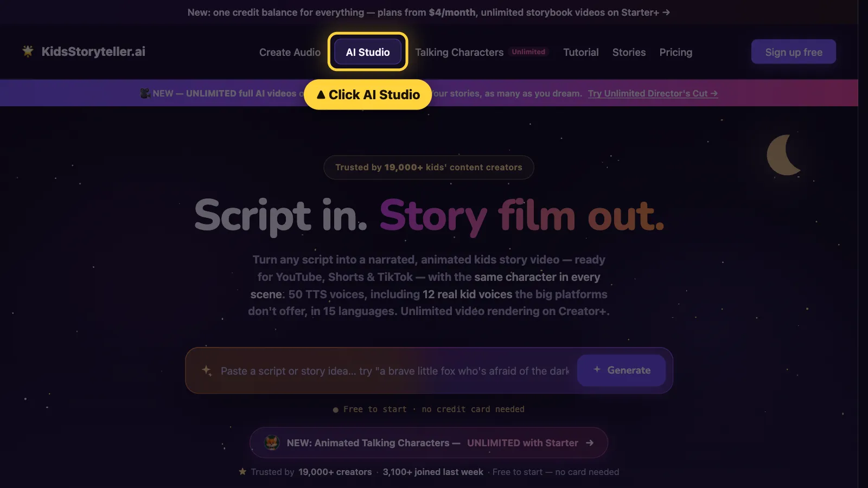Click the arrow at the top banner's end
This screenshot has height=488, width=868.
pyautogui.click(x=666, y=12)
